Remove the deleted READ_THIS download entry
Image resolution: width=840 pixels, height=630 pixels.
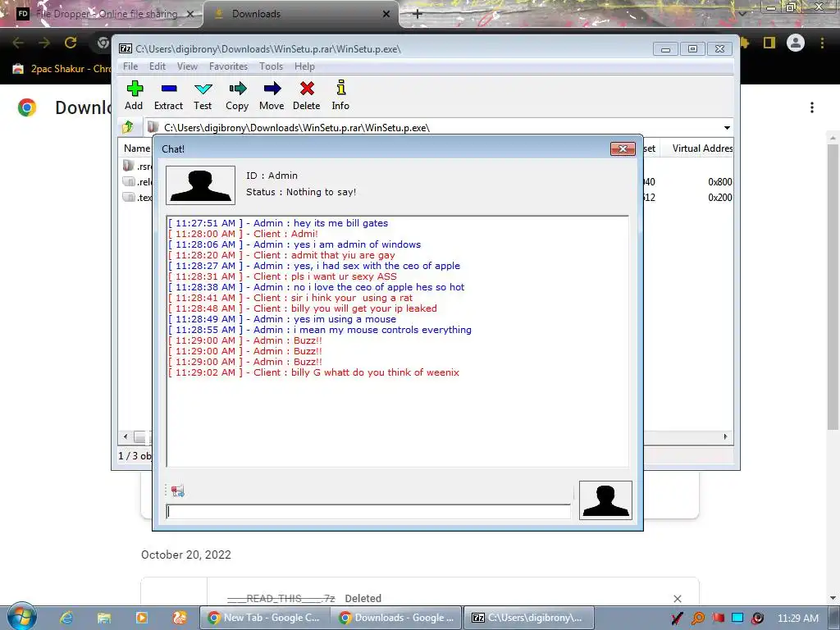pyautogui.click(x=677, y=598)
